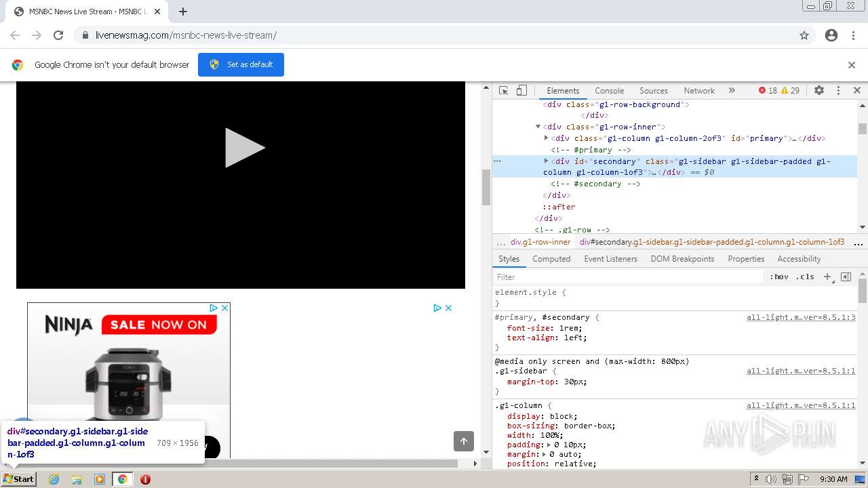Dismiss the default browser infobar
The height and width of the screenshot is (488, 868).
pyautogui.click(x=851, y=65)
